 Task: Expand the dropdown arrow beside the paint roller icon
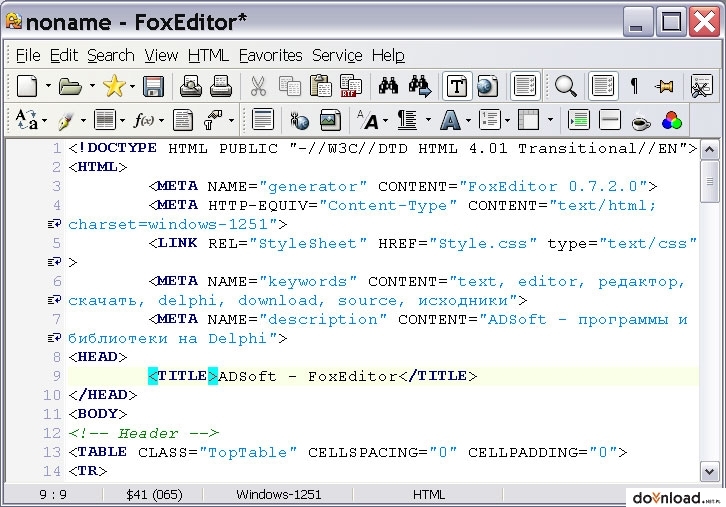tap(231, 121)
